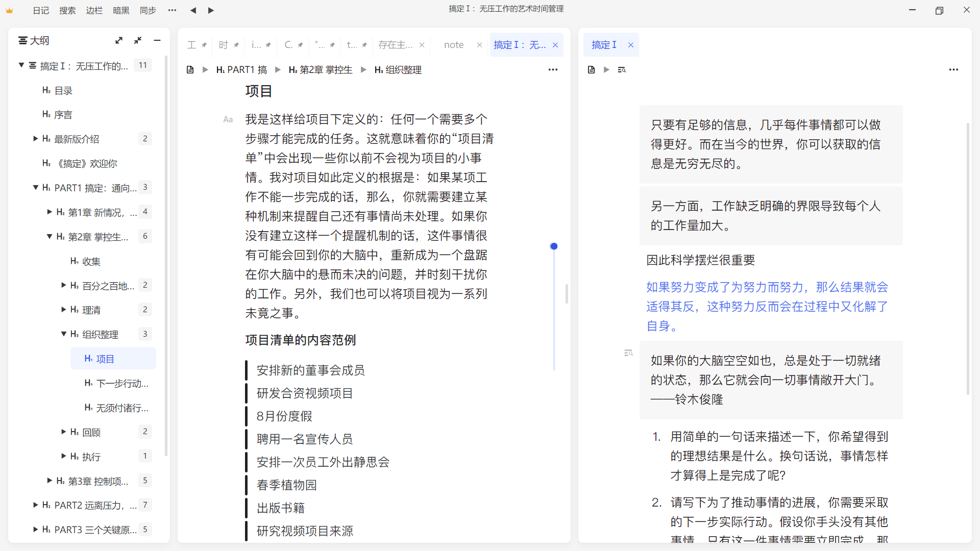
Task: Close the middle 搞定Ⅰ: 无... tab
Action: (555, 45)
